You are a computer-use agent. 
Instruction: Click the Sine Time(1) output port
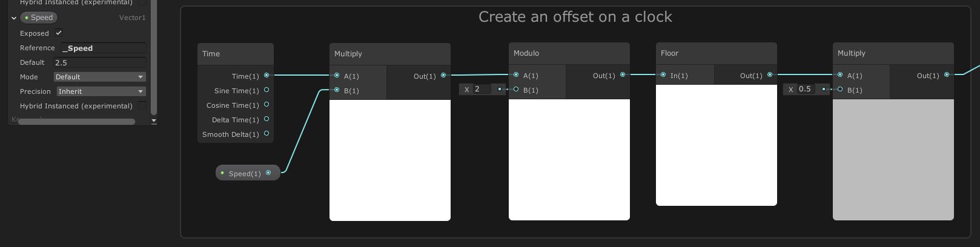[267, 90]
